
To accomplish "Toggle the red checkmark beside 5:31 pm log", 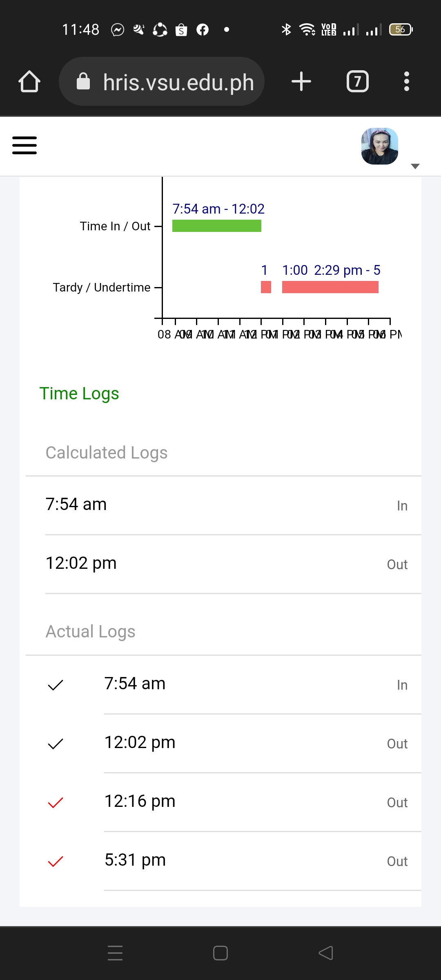I will (56, 861).
